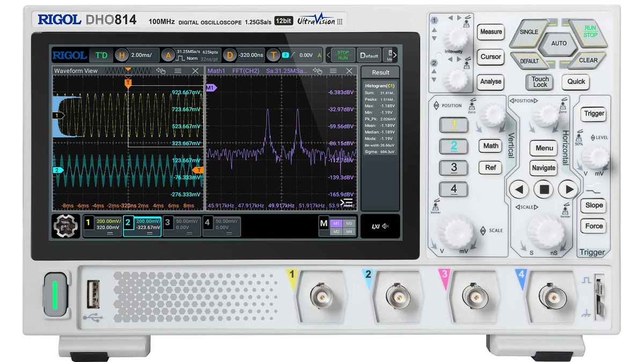Tap the orange A acquisition icon

click(169, 55)
